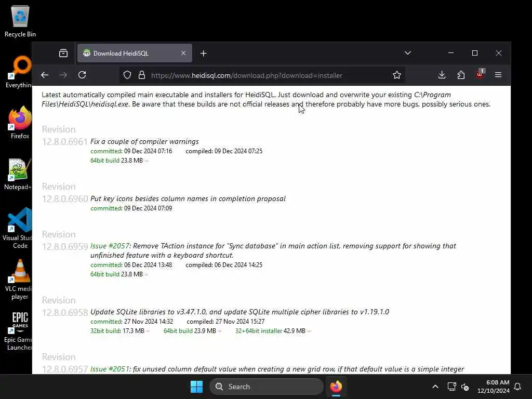
Task: Open Epic Games Launcher desktop shortcut
Action: [19, 331]
